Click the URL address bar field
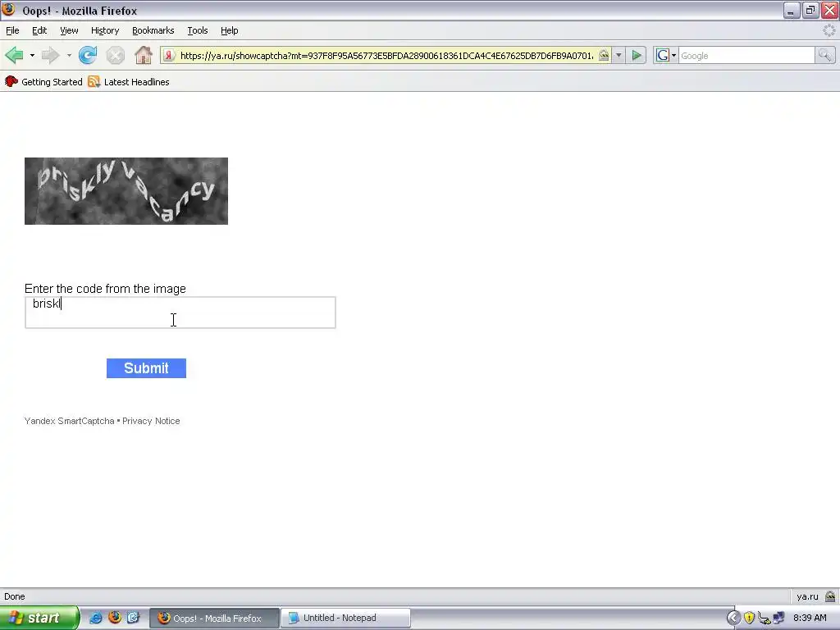 [387, 55]
